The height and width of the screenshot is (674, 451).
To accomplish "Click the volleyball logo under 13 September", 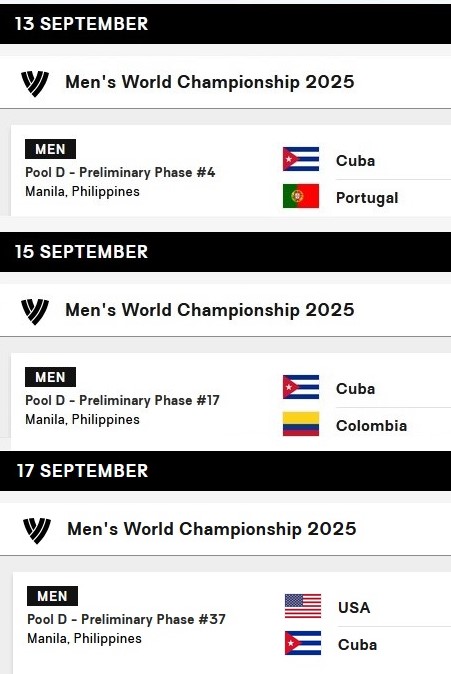I will 35,83.
